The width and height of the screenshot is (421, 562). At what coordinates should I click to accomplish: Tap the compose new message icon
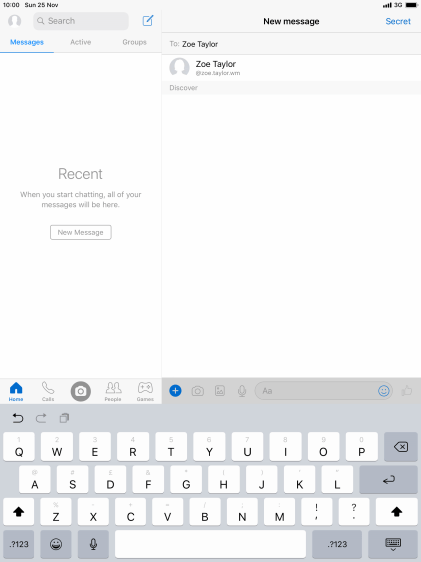tap(148, 21)
